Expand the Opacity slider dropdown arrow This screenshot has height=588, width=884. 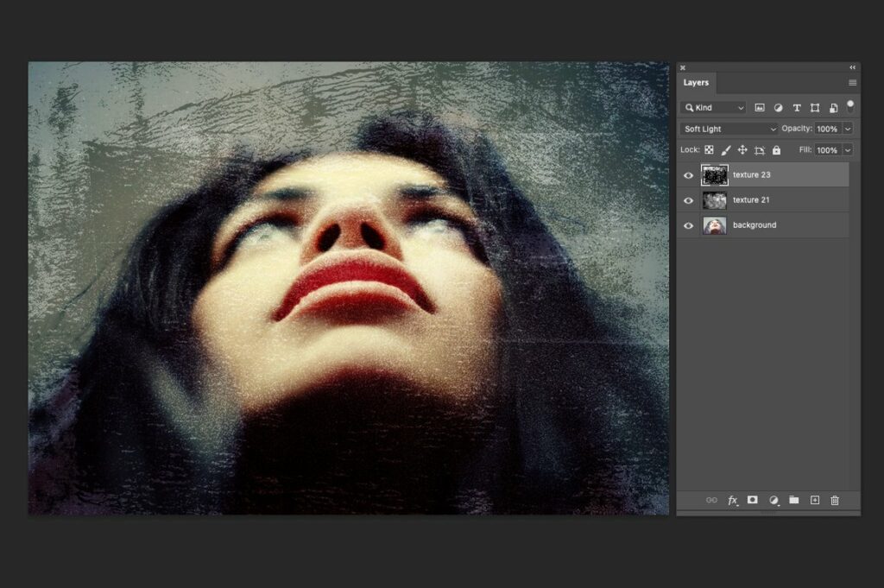point(848,129)
